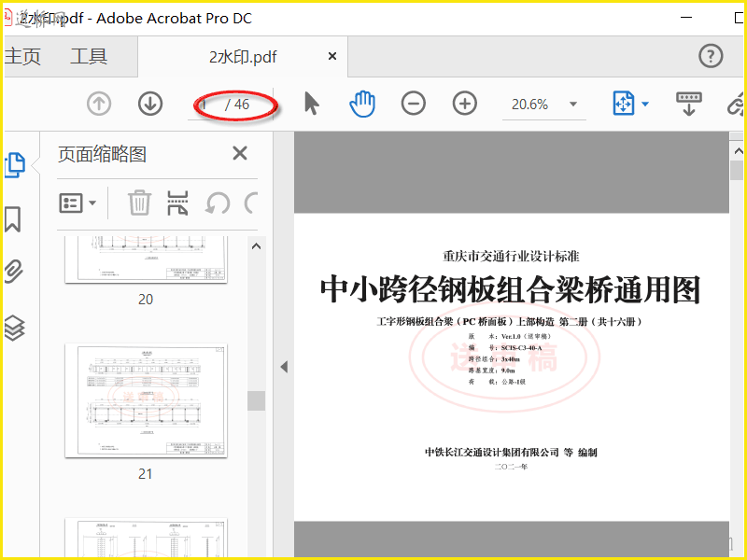Click the fit page icon
The width and height of the screenshot is (747, 560).
[623, 104]
